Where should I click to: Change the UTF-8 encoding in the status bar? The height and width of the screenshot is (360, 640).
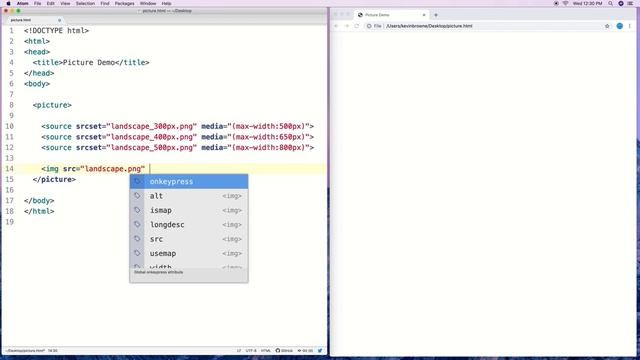(x=251, y=351)
